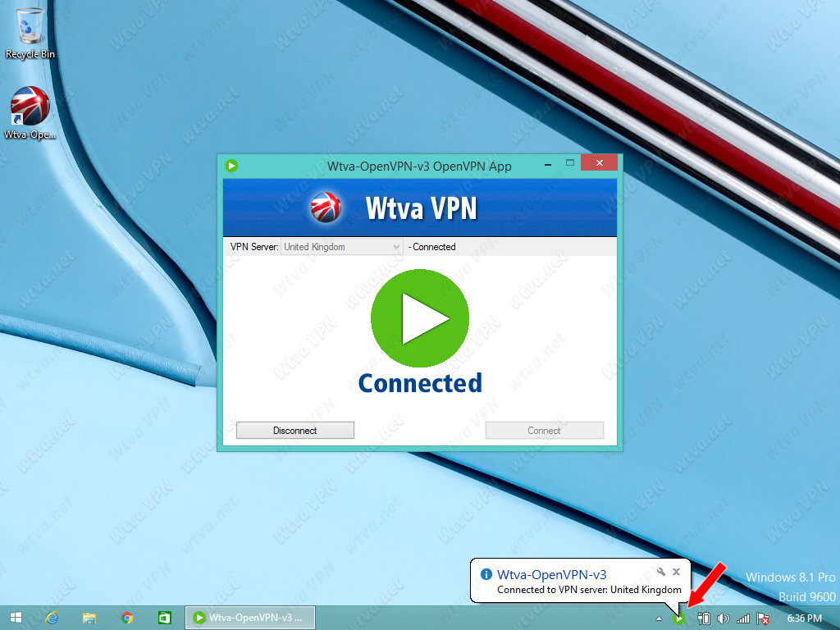This screenshot has height=630, width=840.
Task: Close the VPN notification balloon
Action: (x=677, y=572)
